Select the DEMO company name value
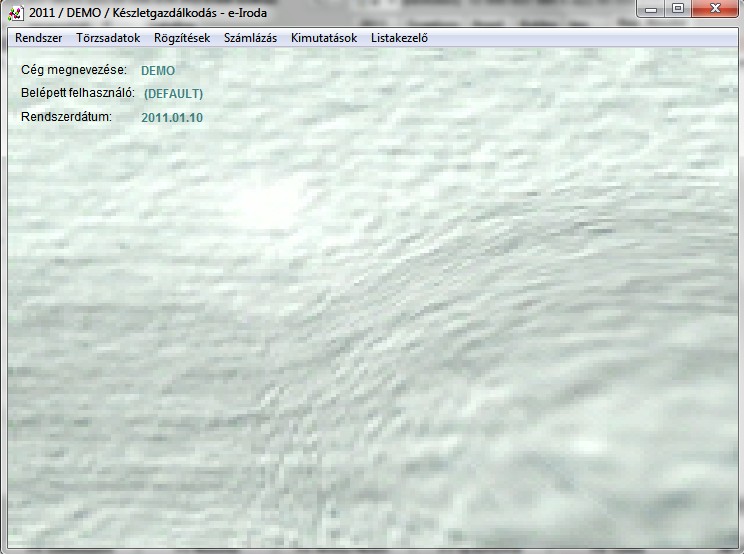Image resolution: width=744 pixels, height=554 pixels. (x=158, y=71)
